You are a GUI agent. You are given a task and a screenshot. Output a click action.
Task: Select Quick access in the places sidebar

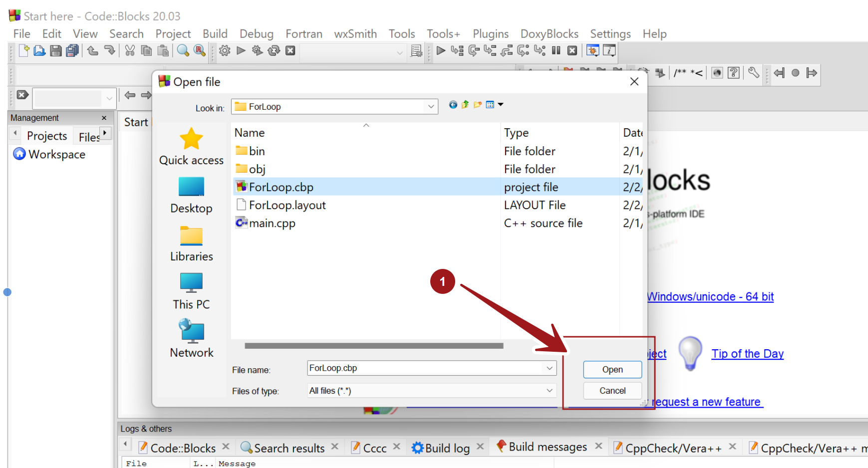(191, 146)
